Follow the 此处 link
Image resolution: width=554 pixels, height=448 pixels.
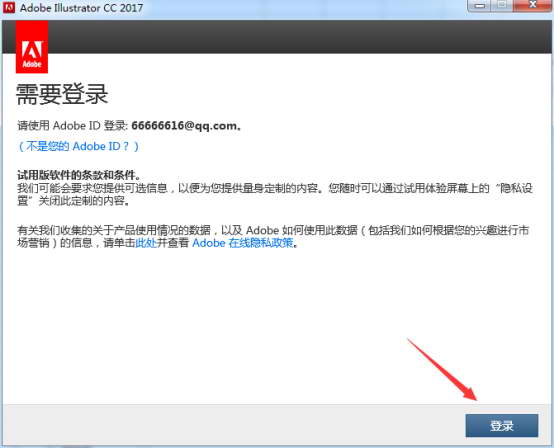click(146, 243)
